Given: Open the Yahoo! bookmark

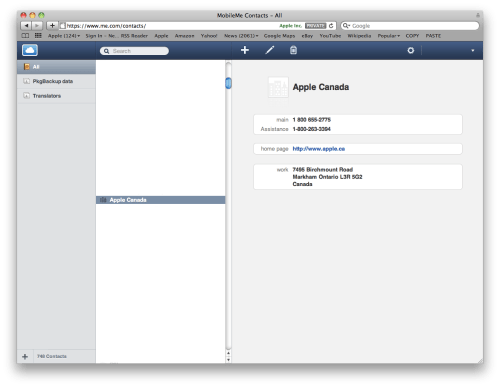Looking at the screenshot, I should pyautogui.click(x=209, y=36).
